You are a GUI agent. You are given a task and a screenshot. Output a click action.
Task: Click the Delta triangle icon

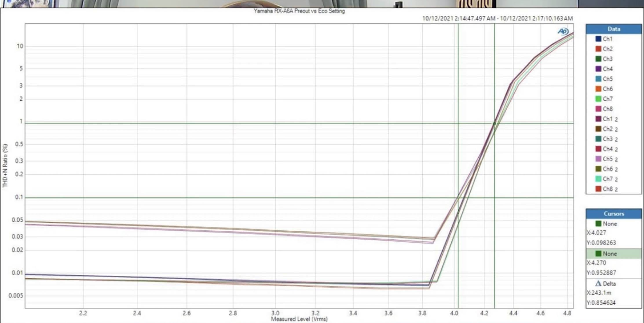[598, 283]
